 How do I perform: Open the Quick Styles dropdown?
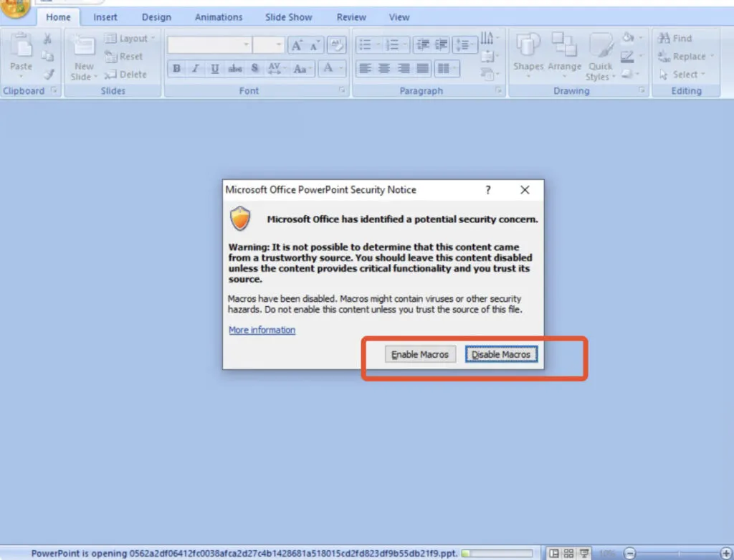click(600, 56)
